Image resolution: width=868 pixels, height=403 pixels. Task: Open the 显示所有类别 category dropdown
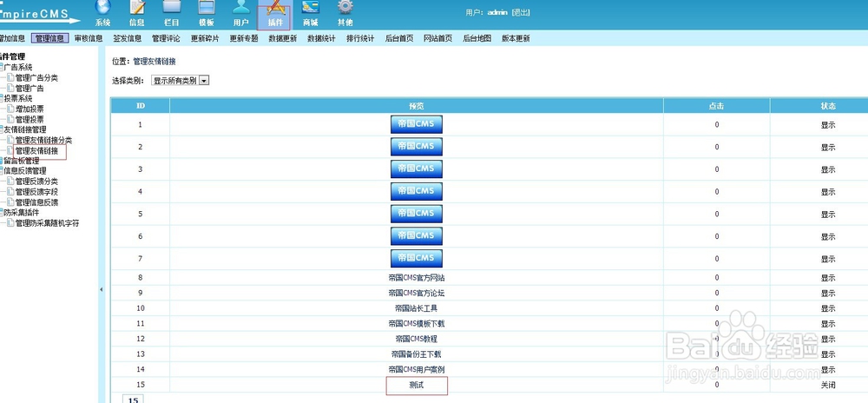[x=180, y=81]
